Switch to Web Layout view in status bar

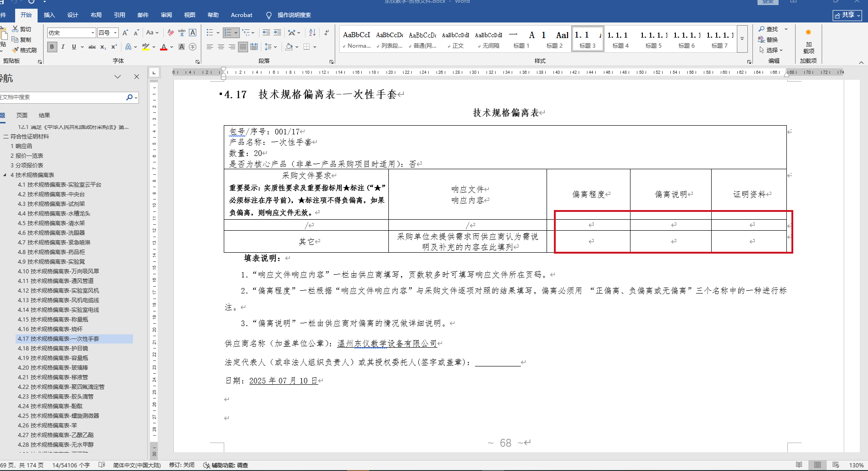coord(836,465)
